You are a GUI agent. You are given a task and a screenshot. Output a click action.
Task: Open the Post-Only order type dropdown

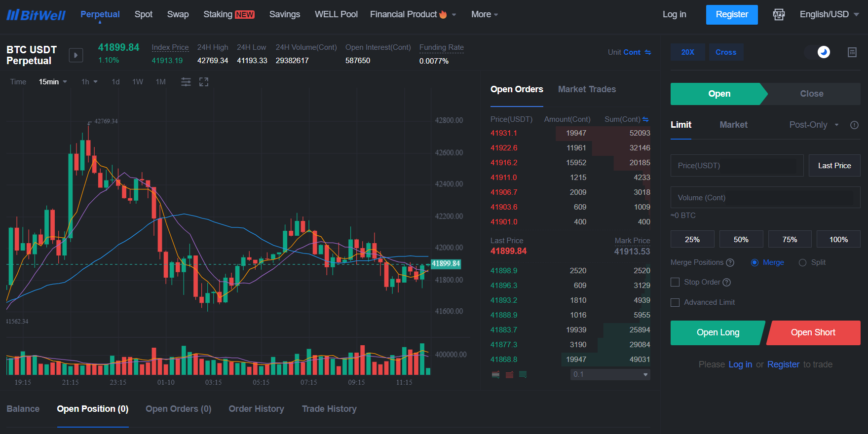click(814, 125)
